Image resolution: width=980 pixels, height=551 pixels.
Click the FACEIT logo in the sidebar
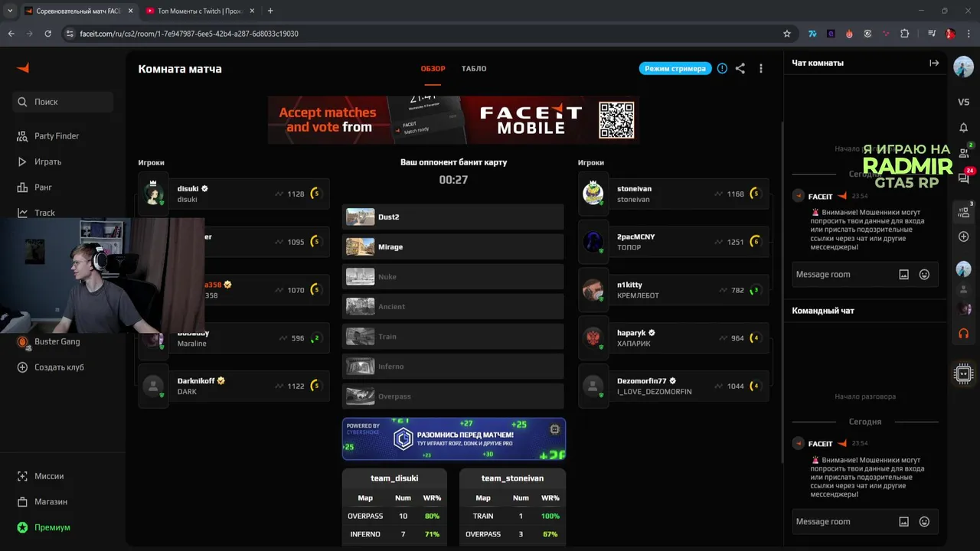[x=23, y=67]
